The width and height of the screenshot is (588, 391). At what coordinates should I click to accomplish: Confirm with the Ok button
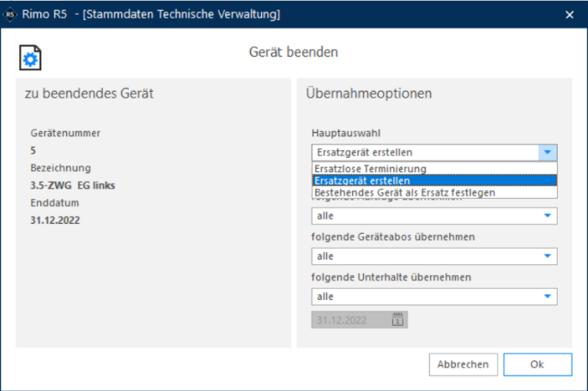coord(537,364)
